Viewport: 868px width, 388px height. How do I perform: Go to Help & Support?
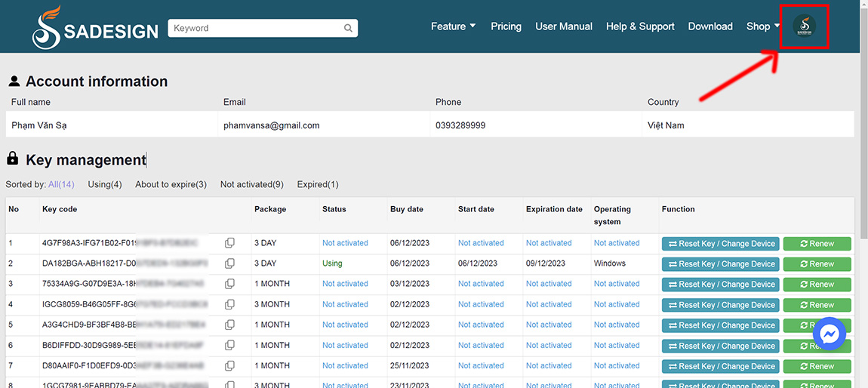pyautogui.click(x=640, y=26)
